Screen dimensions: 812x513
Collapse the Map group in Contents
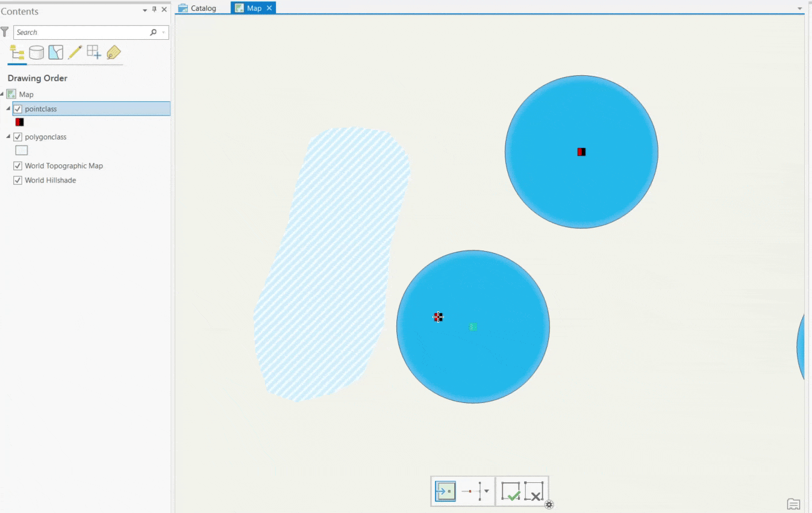coord(4,94)
